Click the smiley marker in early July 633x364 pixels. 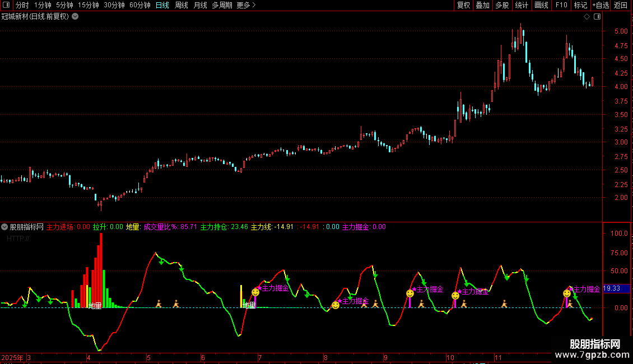pyautogui.click(x=255, y=292)
